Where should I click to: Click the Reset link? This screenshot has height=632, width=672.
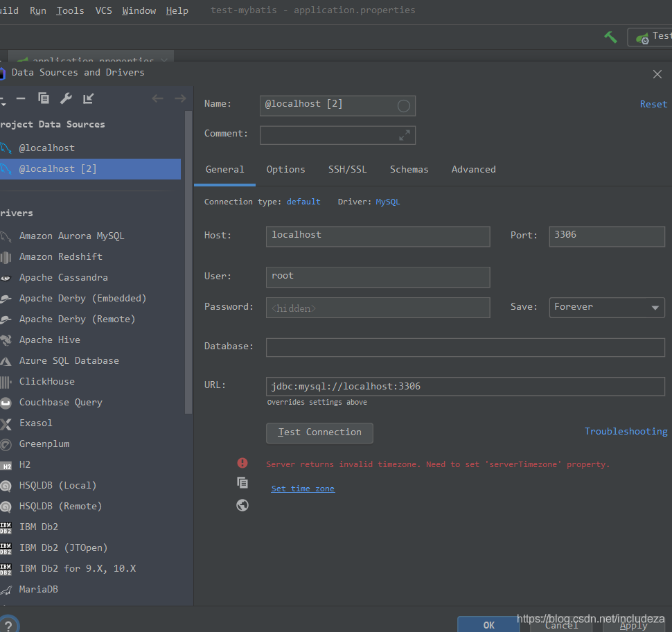point(653,104)
